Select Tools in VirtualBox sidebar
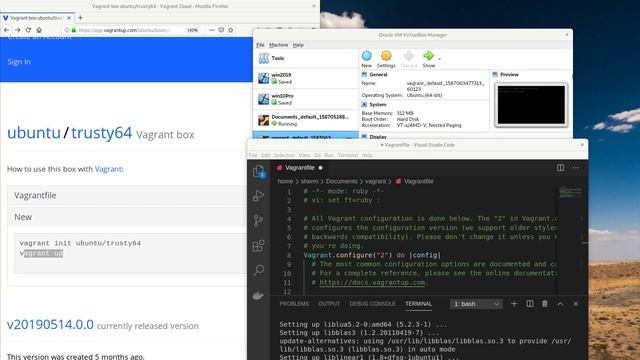 coord(306,58)
